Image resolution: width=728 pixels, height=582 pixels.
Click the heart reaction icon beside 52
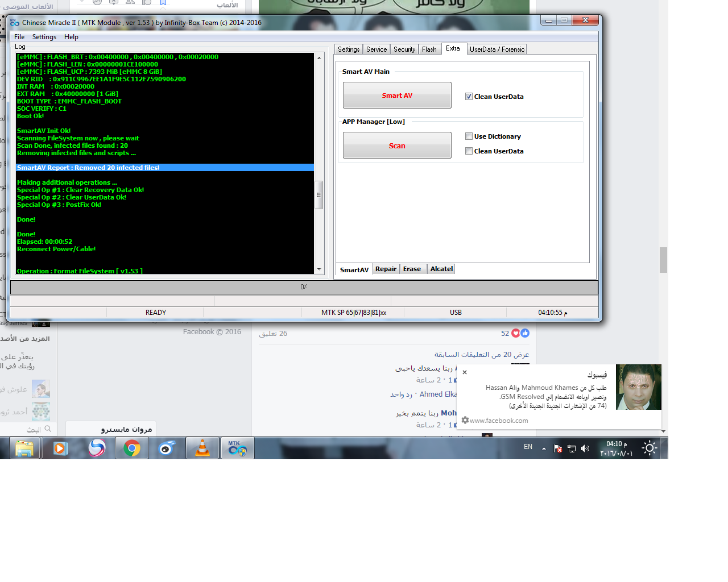[516, 333]
